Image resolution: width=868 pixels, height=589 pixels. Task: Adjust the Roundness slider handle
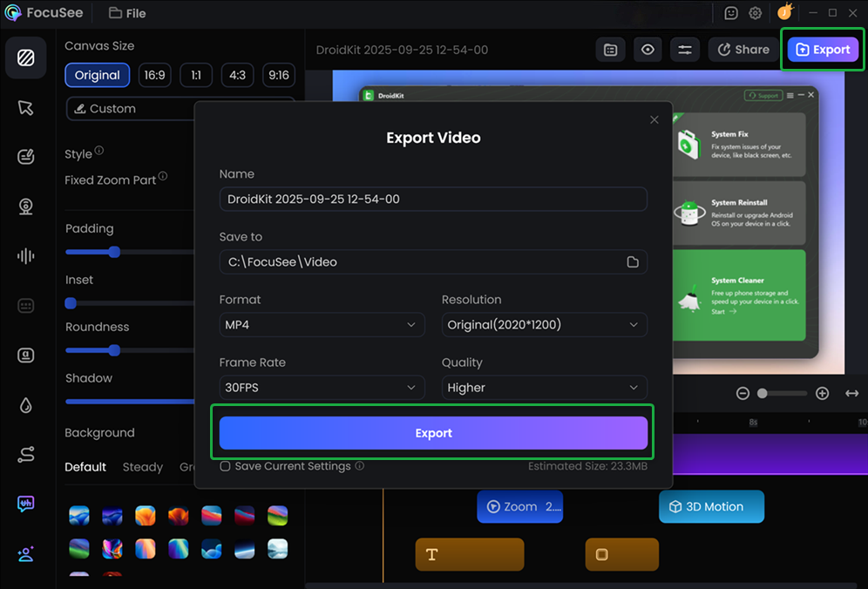point(114,350)
